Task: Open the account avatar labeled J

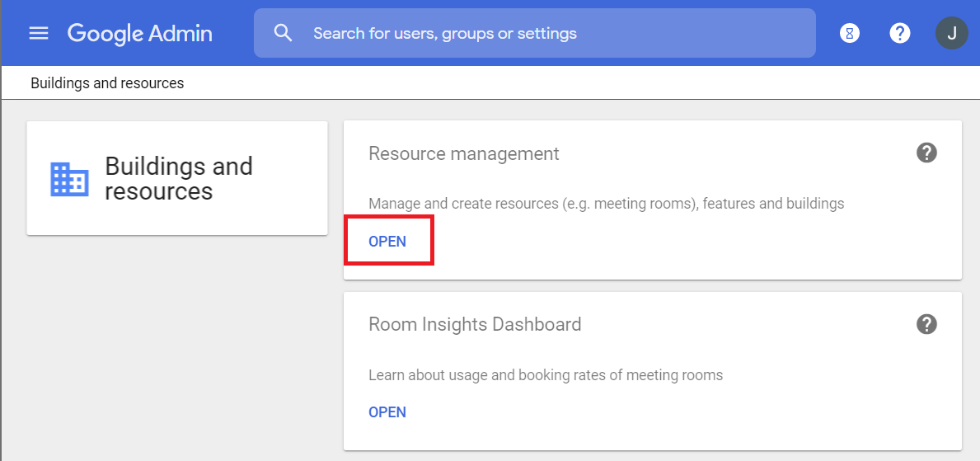Action: 952,34
